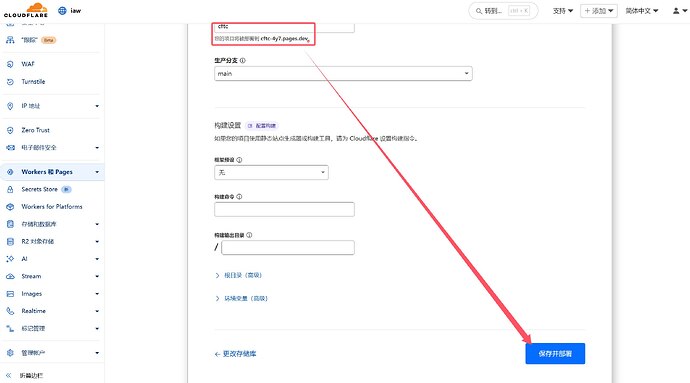This screenshot has height=383, width=690.
Task: Click the Realtime phone icon
Action: tap(10, 311)
